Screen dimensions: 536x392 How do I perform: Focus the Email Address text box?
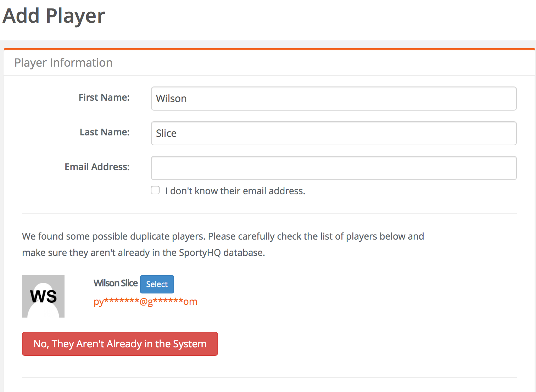coord(334,168)
